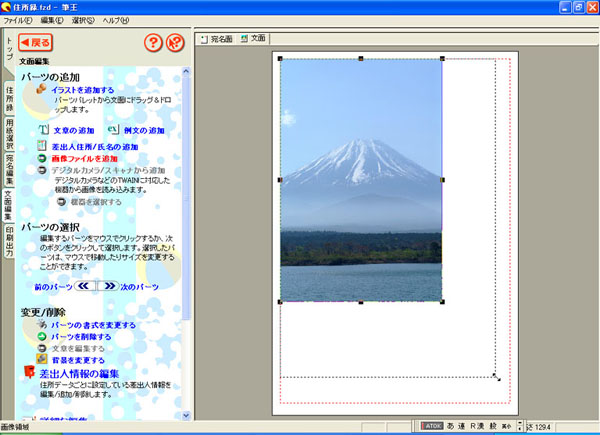Screen dimensions: 600x435
Task: Open the ファイル menu
Action: [x=17, y=20]
